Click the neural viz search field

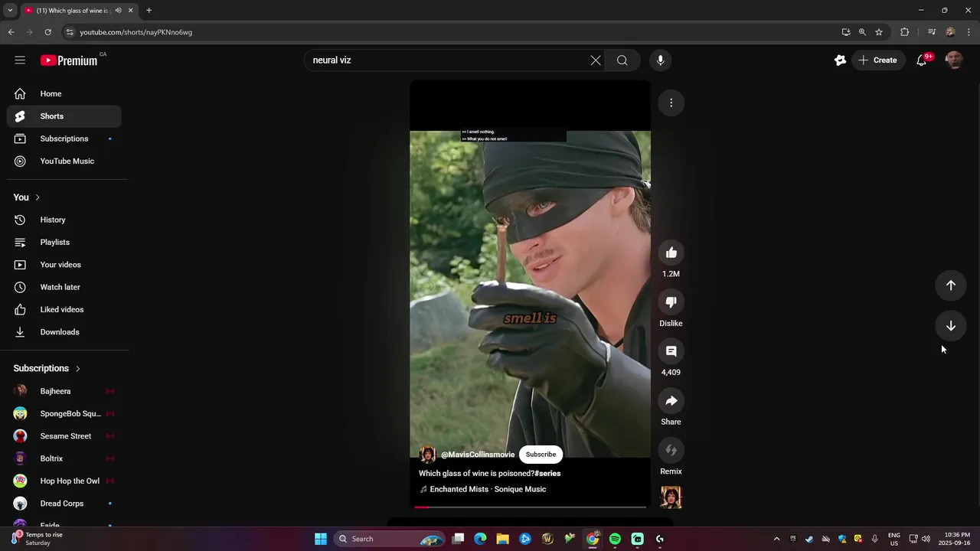(x=446, y=60)
